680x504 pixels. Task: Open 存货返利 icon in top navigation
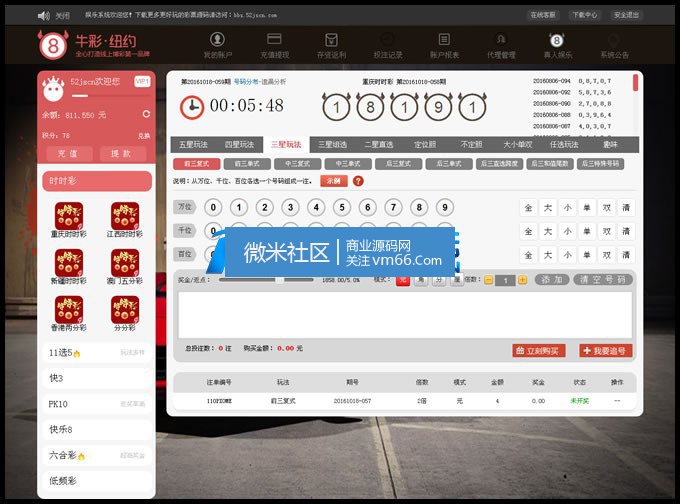(331, 40)
